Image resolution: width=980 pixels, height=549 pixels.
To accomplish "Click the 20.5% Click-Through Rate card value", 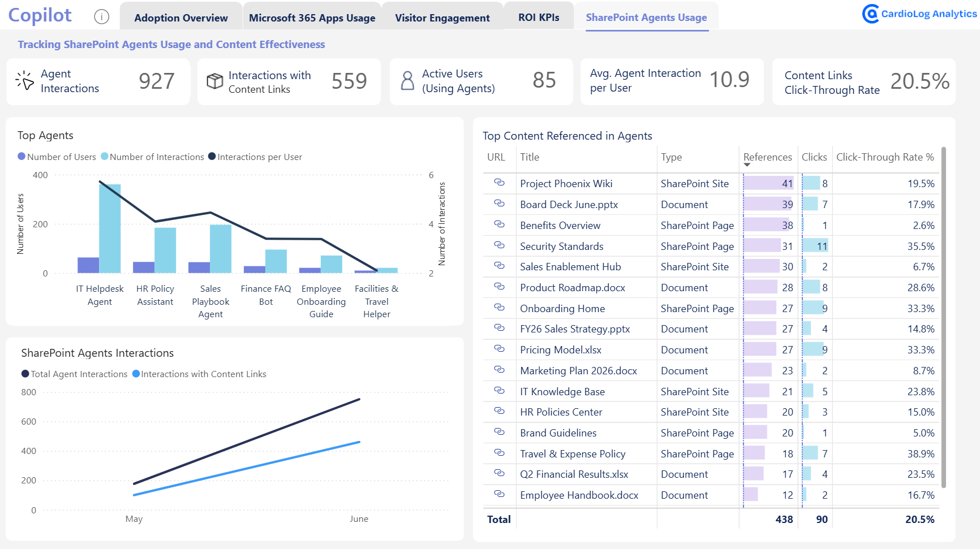I will point(919,81).
